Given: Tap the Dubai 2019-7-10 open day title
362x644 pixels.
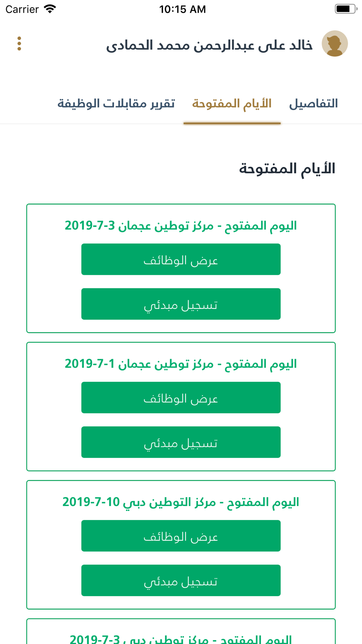Looking at the screenshot, I should click(181, 502).
